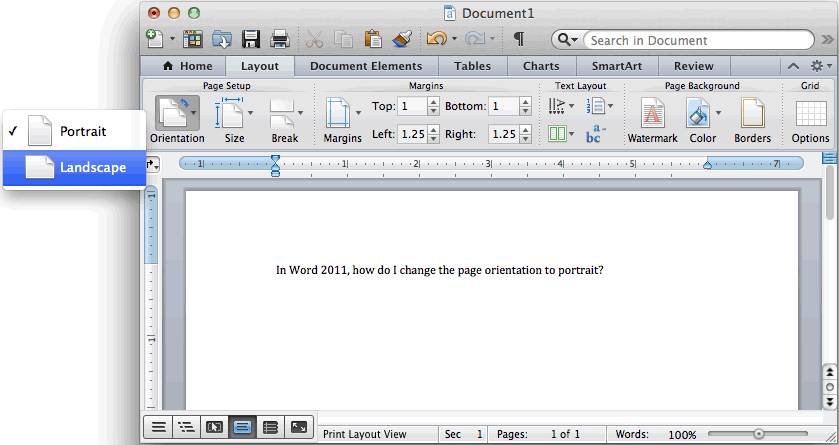839x445 pixels.
Task: Collapse the ribbon with the chevron button
Action: (794, 66)
